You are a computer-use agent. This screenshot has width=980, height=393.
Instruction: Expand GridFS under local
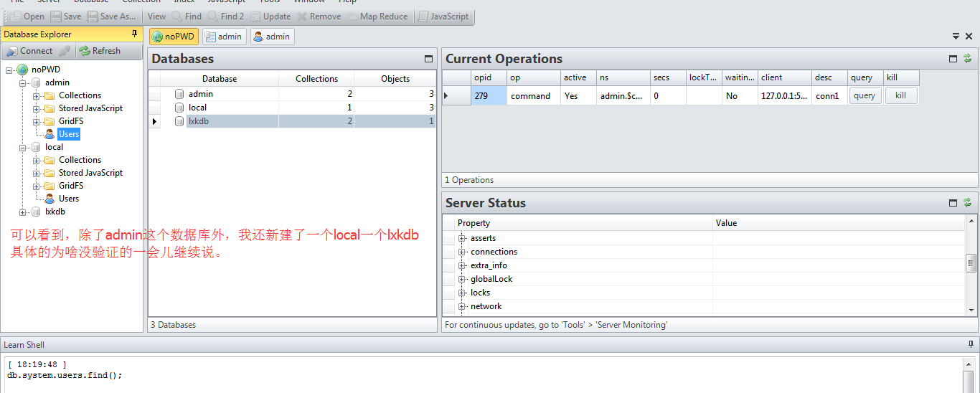37,186
